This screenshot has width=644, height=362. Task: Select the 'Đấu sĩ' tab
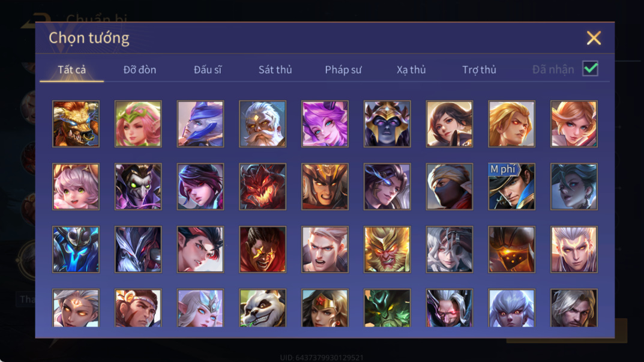tap(208, 70)
